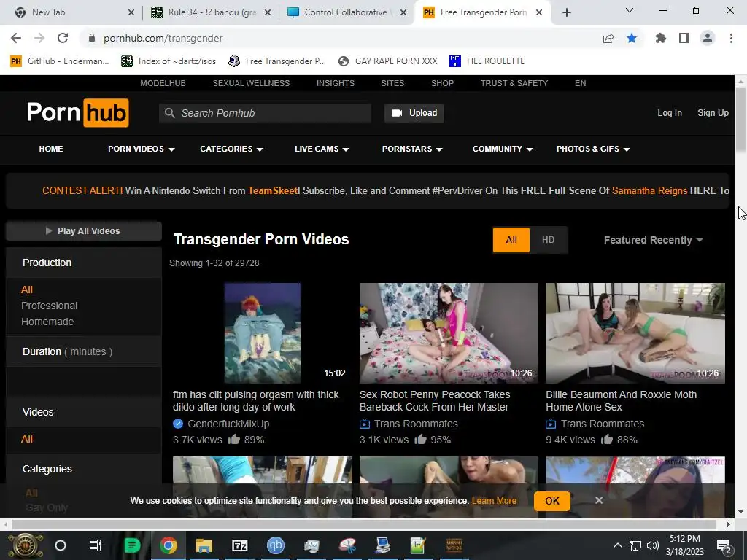
Task: Open the Chrome profile avatar
Action: pyautogui.click(x=708, y=38)
